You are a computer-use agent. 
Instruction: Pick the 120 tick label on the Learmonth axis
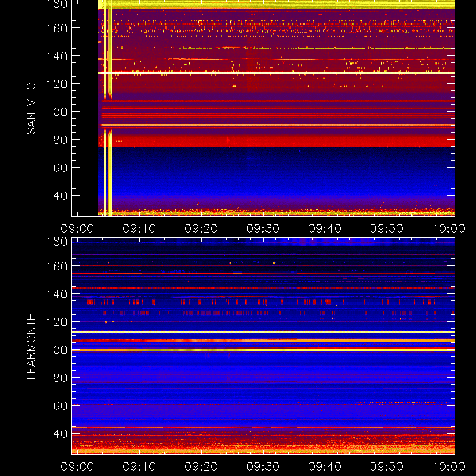click(x=57, y=322)
